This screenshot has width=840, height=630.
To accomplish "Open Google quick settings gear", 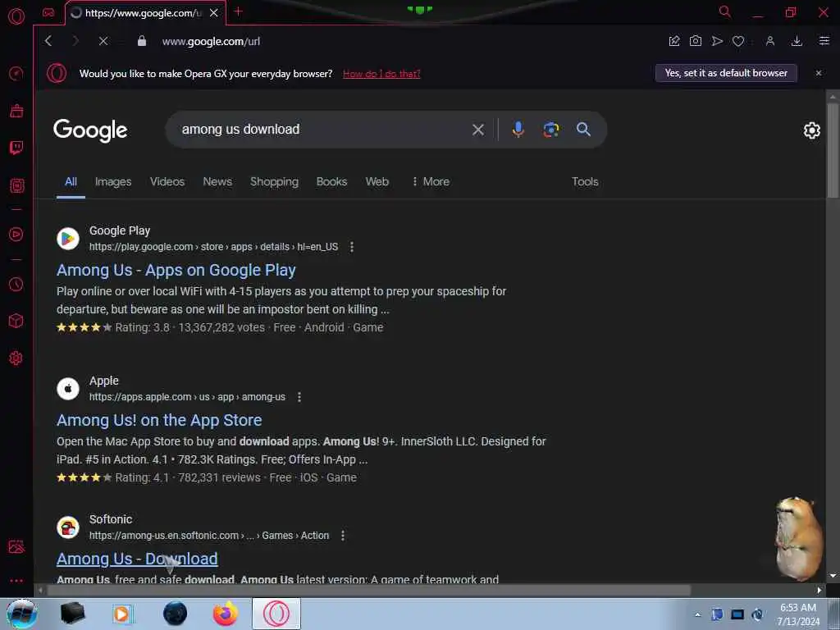I will 811,130.
